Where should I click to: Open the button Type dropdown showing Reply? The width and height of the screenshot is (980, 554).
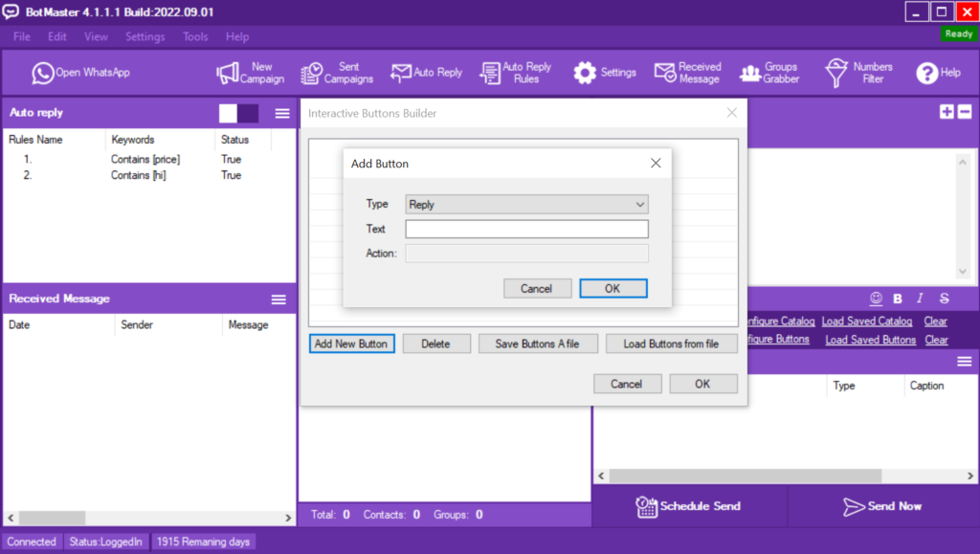click(525, 204)
